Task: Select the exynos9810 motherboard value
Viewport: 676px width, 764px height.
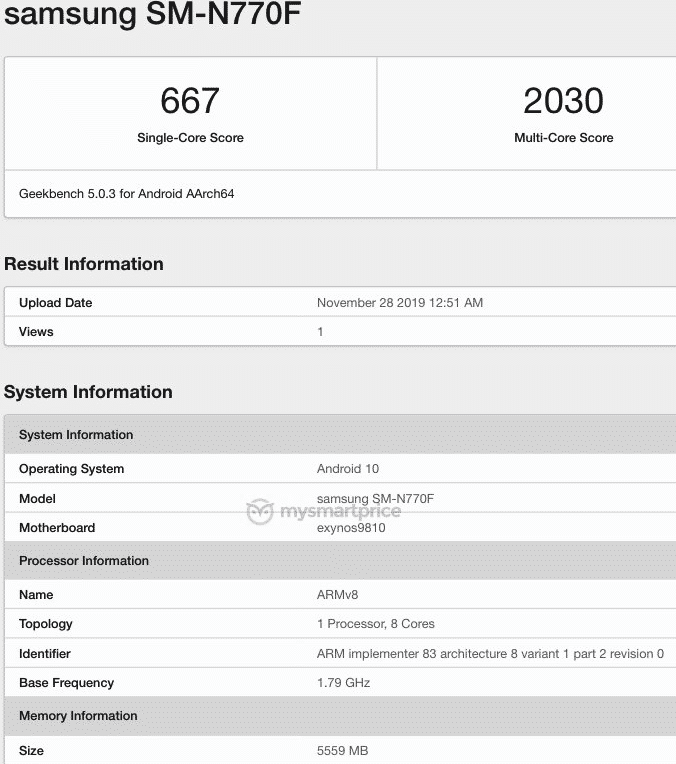Action: click(x=351, y=528)
